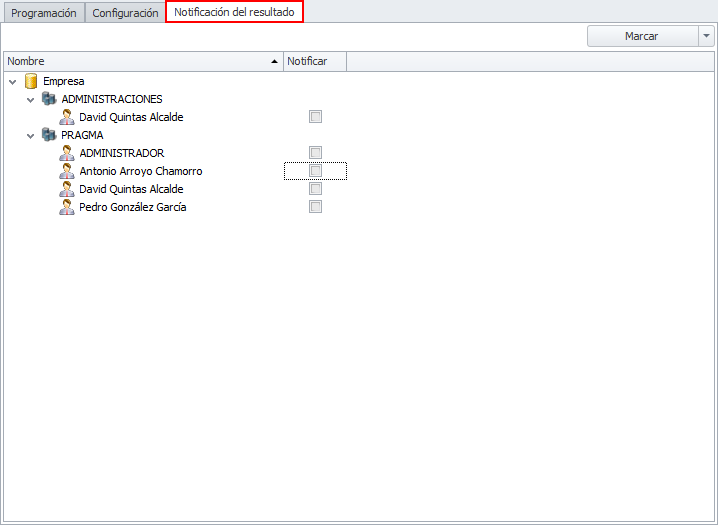Click user icon beside ADMINISTRADOR

tap(67, 153)
